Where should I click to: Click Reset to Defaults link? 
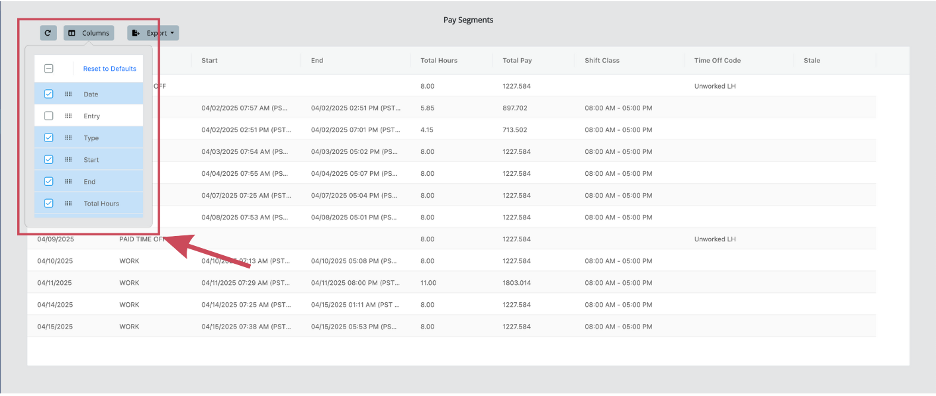[x=109, y=69]
